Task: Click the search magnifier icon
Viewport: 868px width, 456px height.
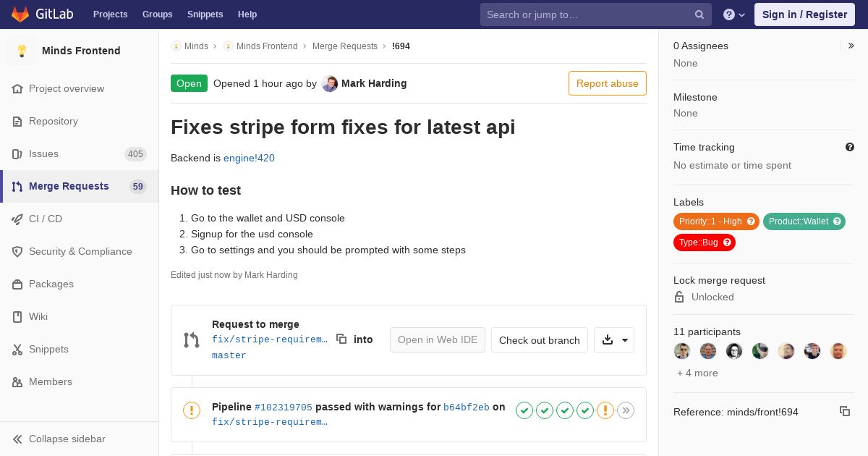Action: point(699,14)
